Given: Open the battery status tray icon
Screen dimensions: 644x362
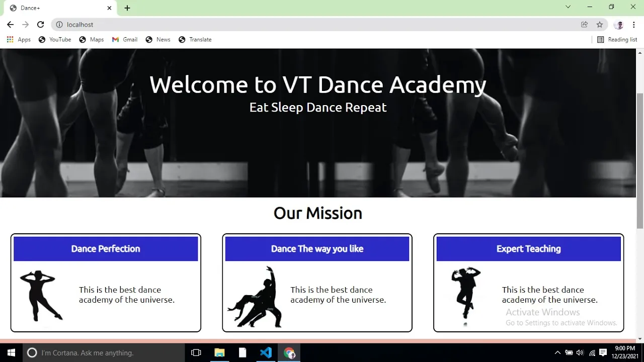Looking at the screenshot, I should (x=569, y=353).
